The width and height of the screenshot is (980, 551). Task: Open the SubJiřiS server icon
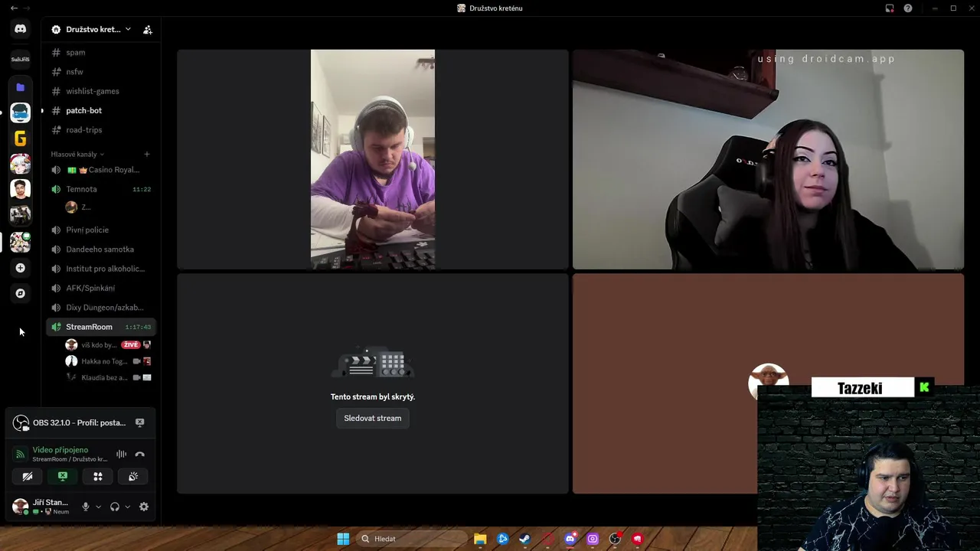pyautogui.click(x=21, y=59)
